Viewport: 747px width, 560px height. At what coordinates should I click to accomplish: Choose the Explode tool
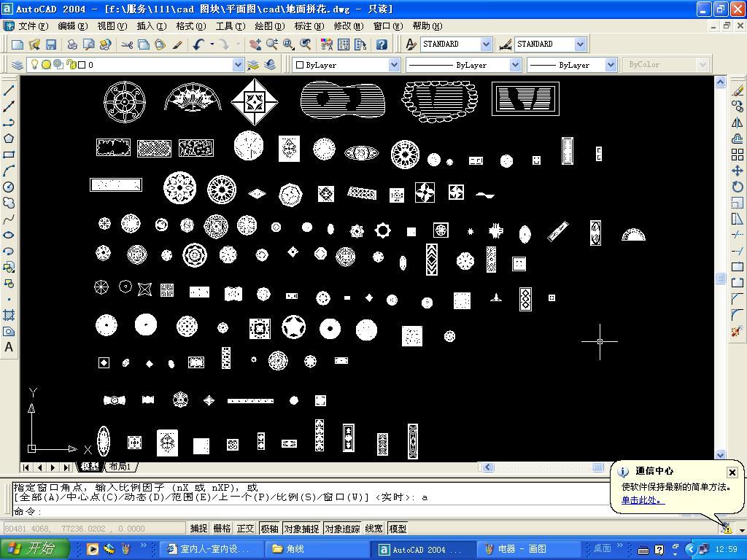pyautogui.click(x=737, y=331)
